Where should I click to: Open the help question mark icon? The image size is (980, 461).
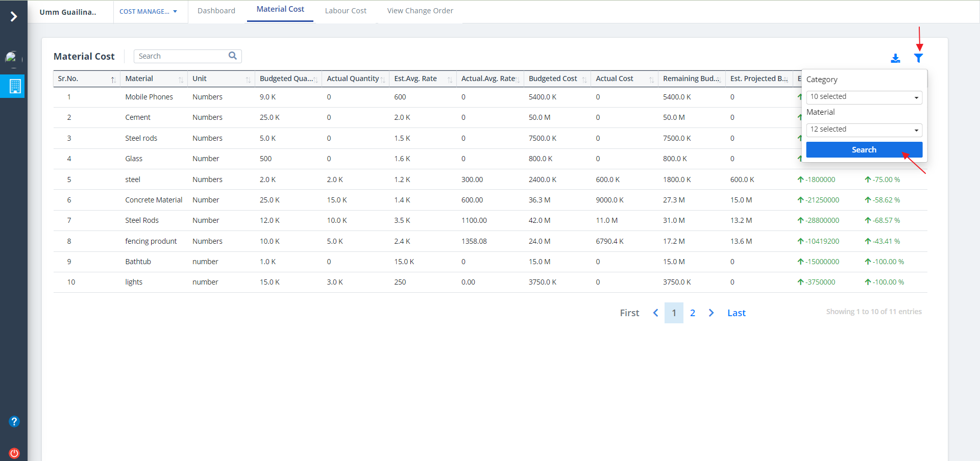(x=14, y=421)
